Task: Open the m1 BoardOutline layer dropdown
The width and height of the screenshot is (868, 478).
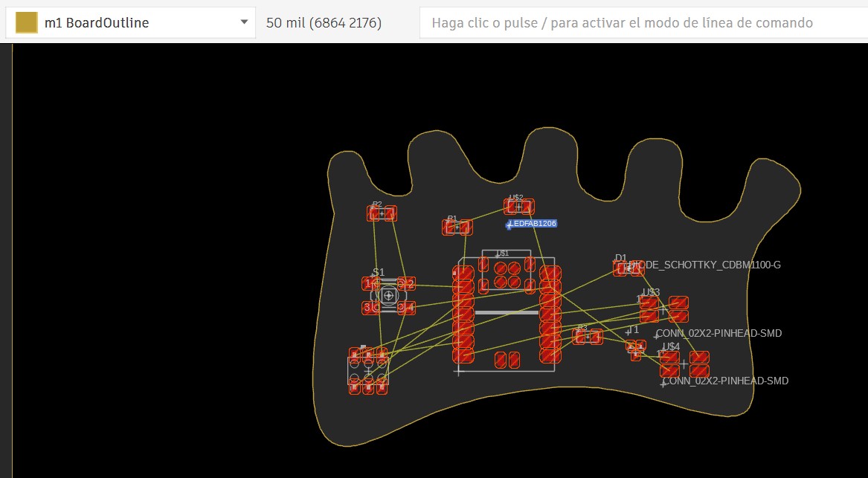Action: point(130,22)
